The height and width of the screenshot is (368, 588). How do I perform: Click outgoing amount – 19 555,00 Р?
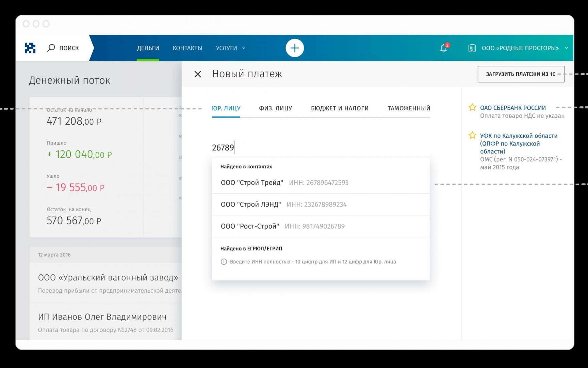tap(76, 187)
